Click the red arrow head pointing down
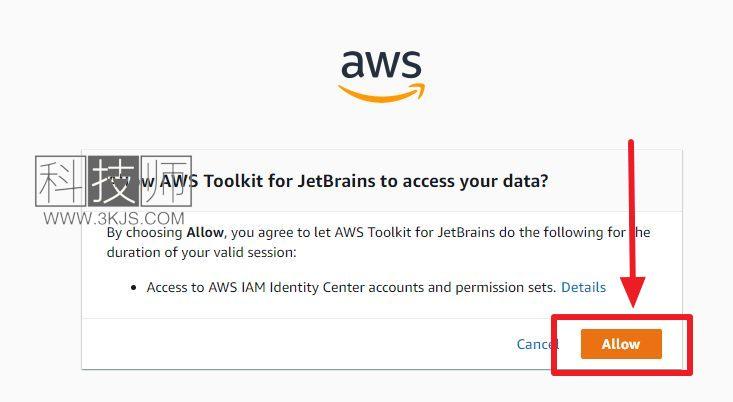Image resolution: width=733 pixels, height=402 pixels. (x=632, y=292)
